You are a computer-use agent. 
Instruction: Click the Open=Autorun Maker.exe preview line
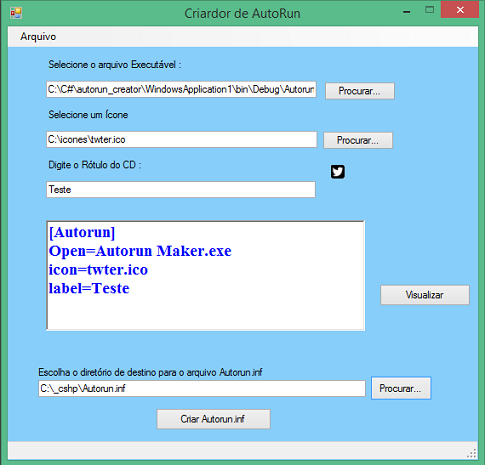[140, 251]
